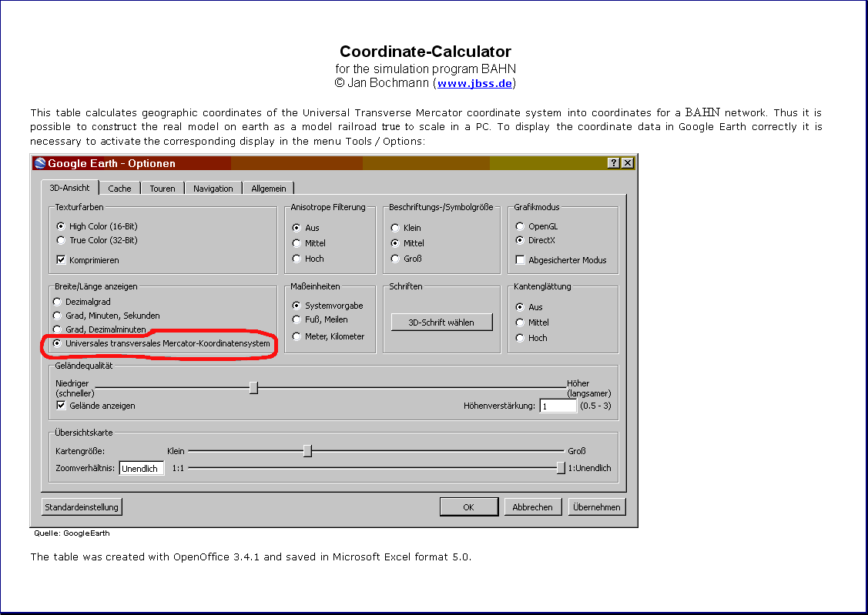Choose Systemvorgabe for Maßeinheiten
This screenshot has width=868, height=615.
pyautogui.click(x=328, y=306)
